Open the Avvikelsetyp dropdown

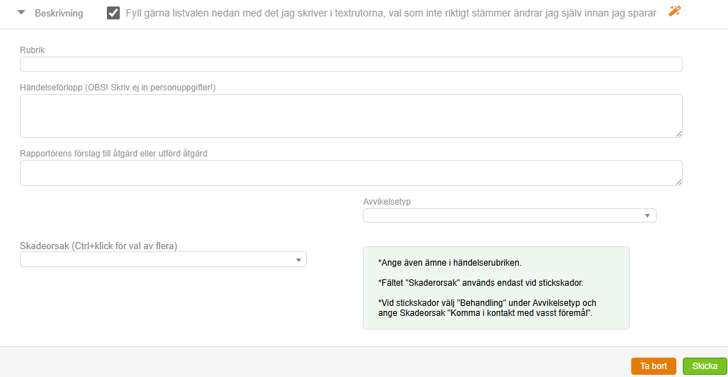click(510, 216)
